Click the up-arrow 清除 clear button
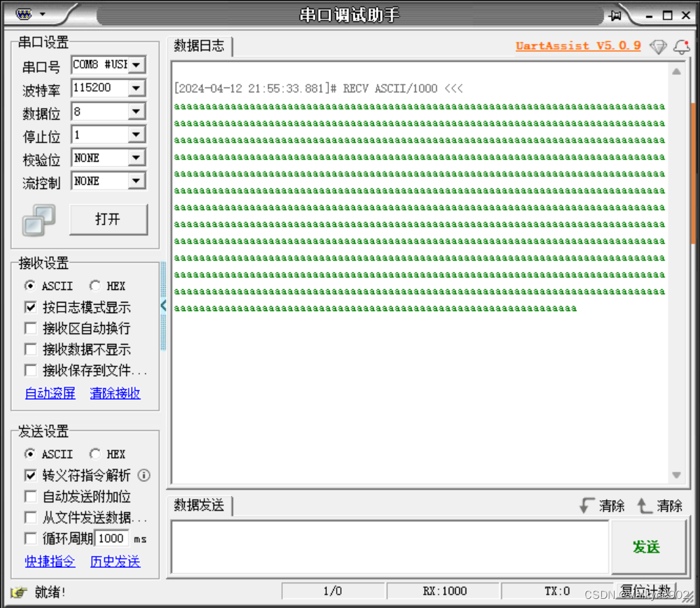The height and width of the screenshot is (608, 700). click(660, 506)
